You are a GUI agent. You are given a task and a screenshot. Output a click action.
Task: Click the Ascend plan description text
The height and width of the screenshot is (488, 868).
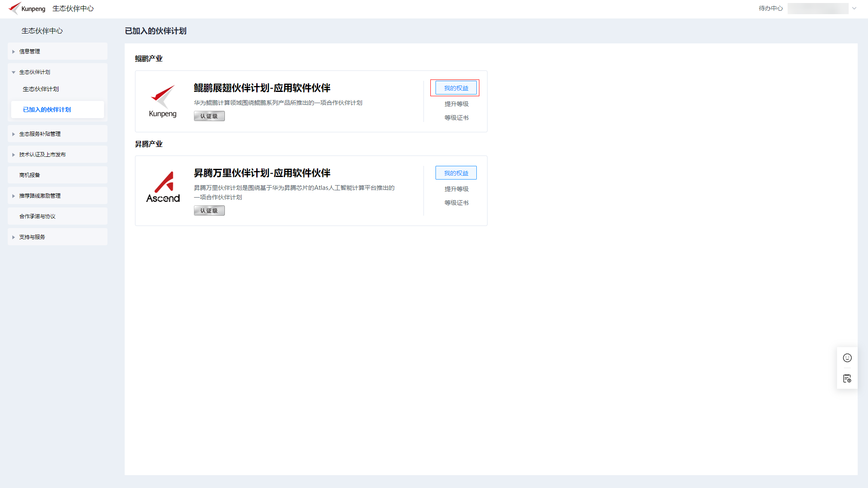point(294,192)
